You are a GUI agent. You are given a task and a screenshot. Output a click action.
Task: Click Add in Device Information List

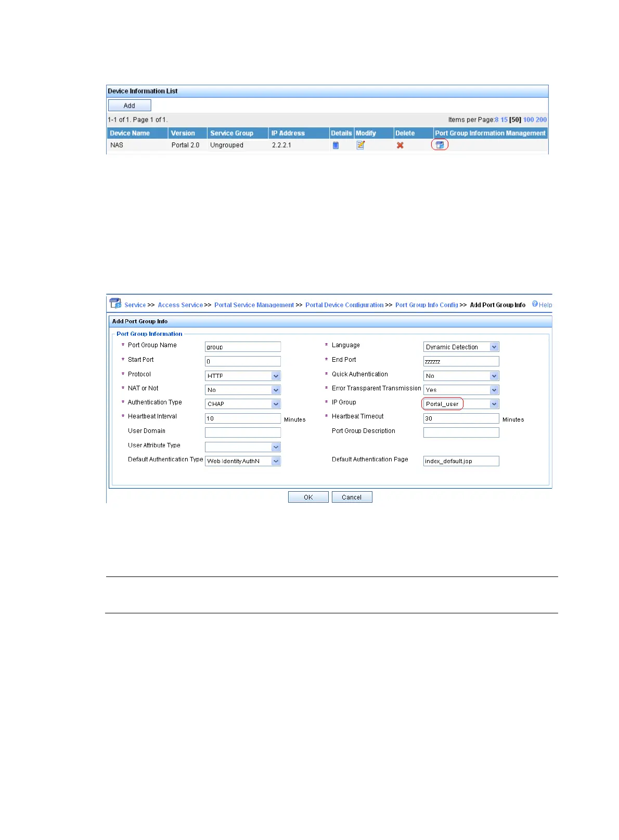click(x=130, y=106)
